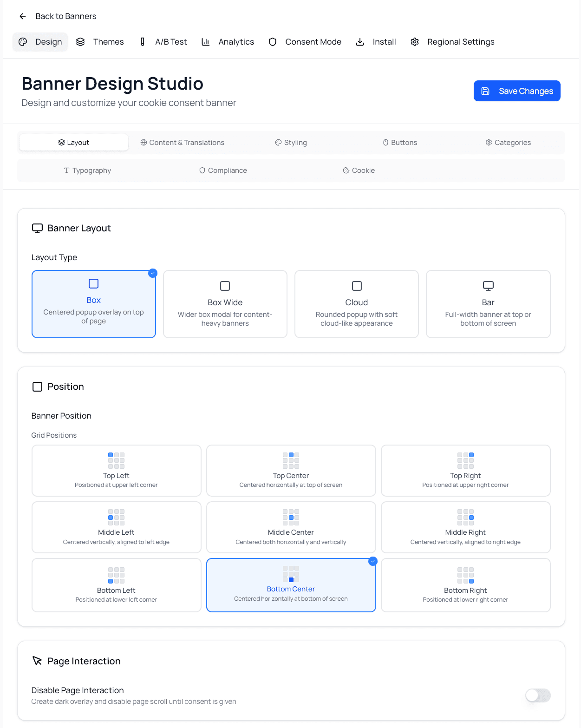Open the A/B Test navigation item

[x=163, y=42]
